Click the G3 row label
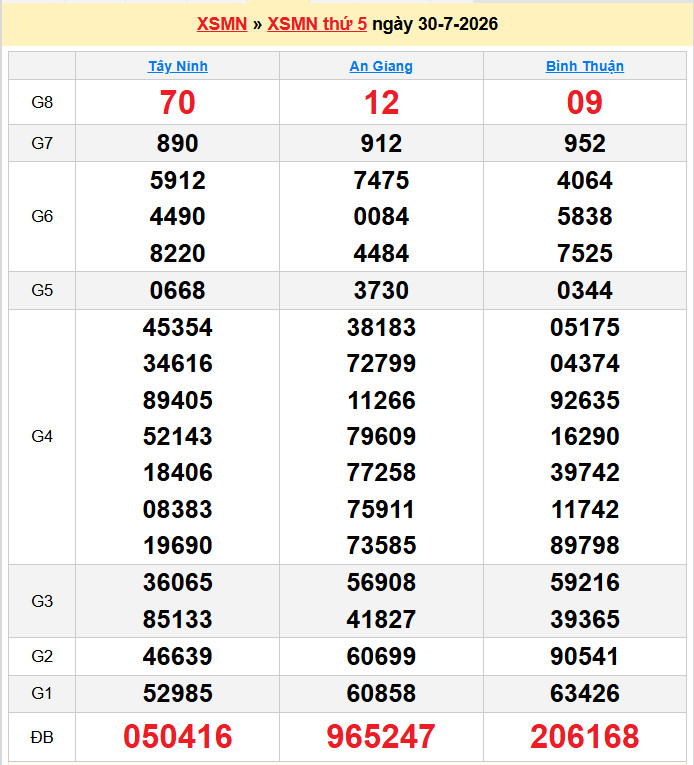 [42, 601]
